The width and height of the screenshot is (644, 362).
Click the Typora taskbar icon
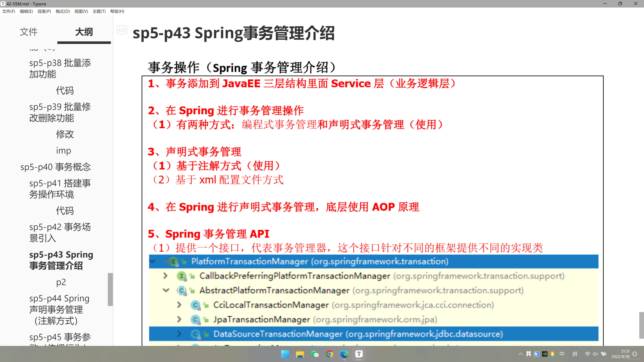(359, 354)
